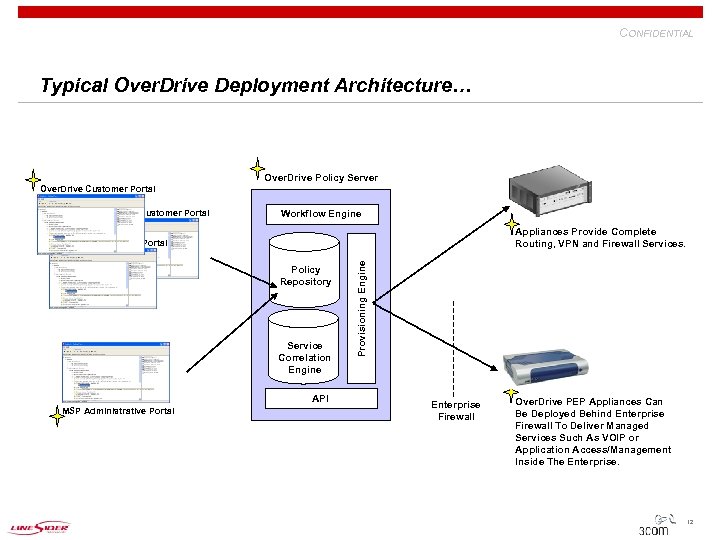Click the CONFIDENTIAL label
This screenshot has width=720, height=540.
pyautogui.click(x=656, y=33)
